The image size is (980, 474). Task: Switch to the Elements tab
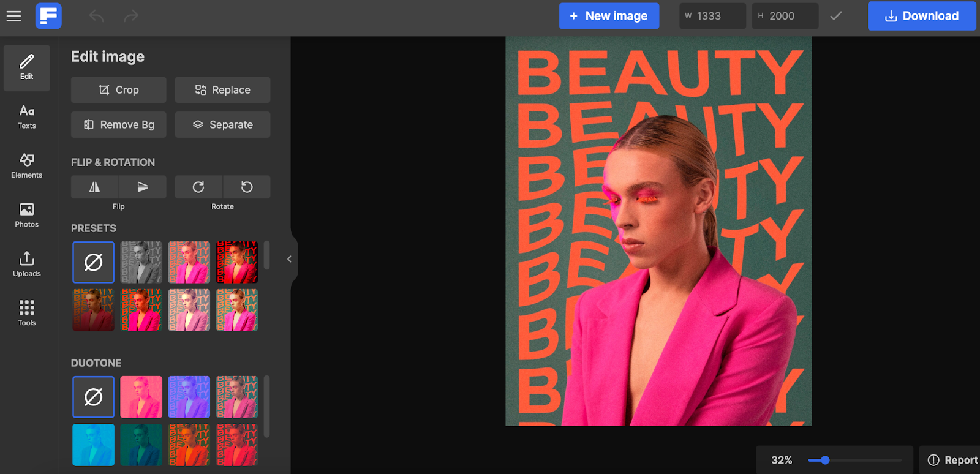click(27, 165)
